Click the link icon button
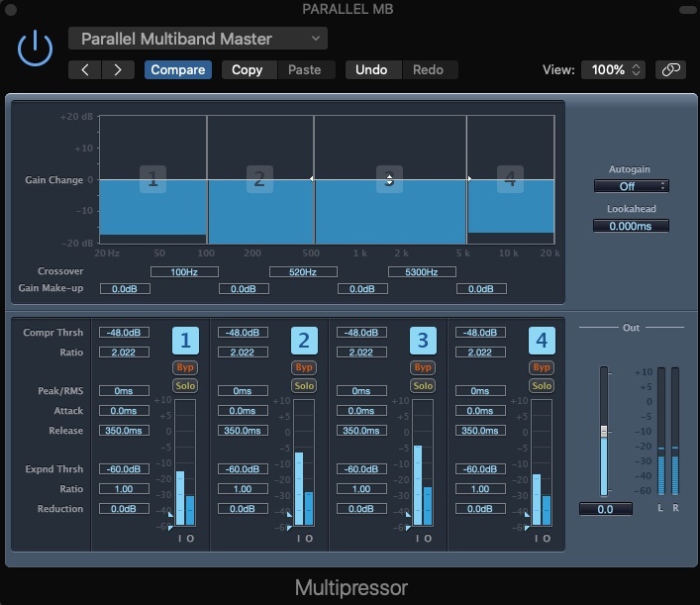The width and height of the screenshot is (700, 605). tap(670, 69)
